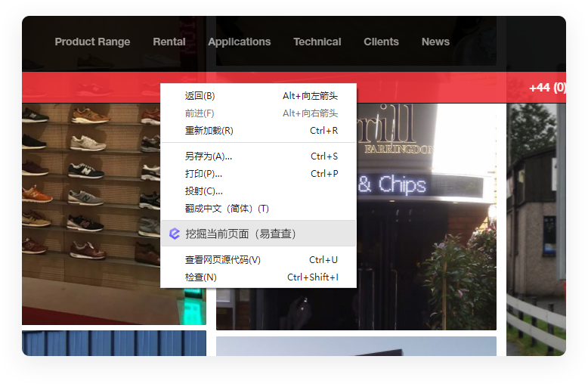Select 另存为(A)... in the context menu

point(258,156)
